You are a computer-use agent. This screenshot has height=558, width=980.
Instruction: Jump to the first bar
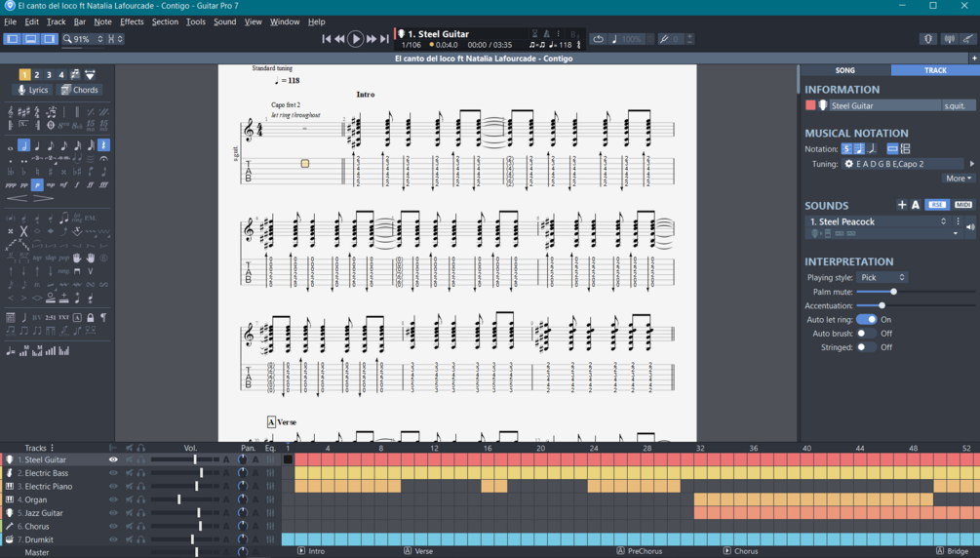coord(327,39)
